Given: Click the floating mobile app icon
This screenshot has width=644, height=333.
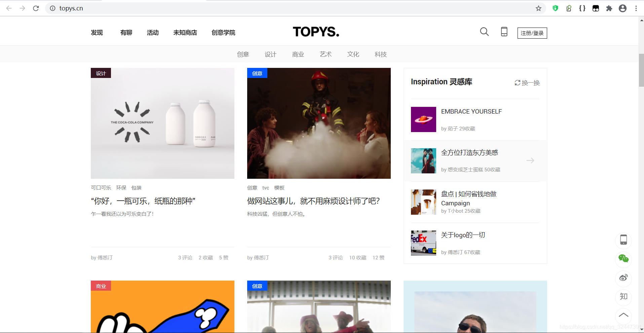Looking at the screenshot, I should (x=623, y=240).
